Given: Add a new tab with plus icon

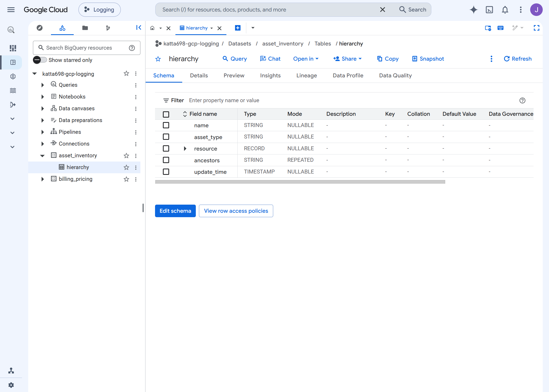Looking at the screenshot, I should pyautogui.click(x=238, y=28).
